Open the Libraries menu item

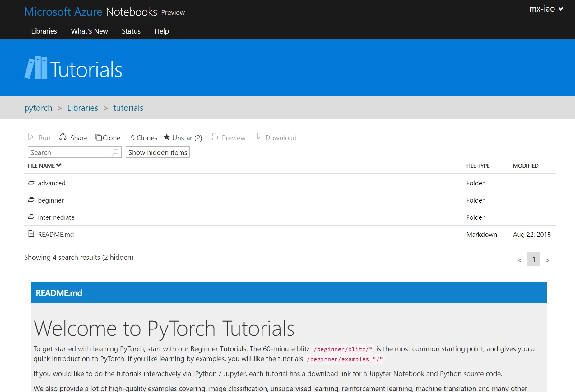pyautogui.click(x=44, y=31)
